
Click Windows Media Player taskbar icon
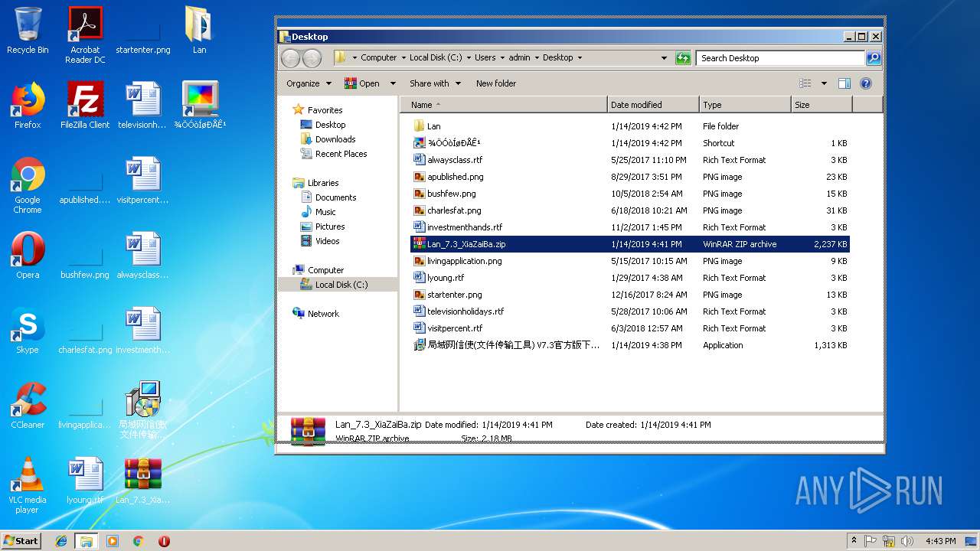click(x=113, y=540)
